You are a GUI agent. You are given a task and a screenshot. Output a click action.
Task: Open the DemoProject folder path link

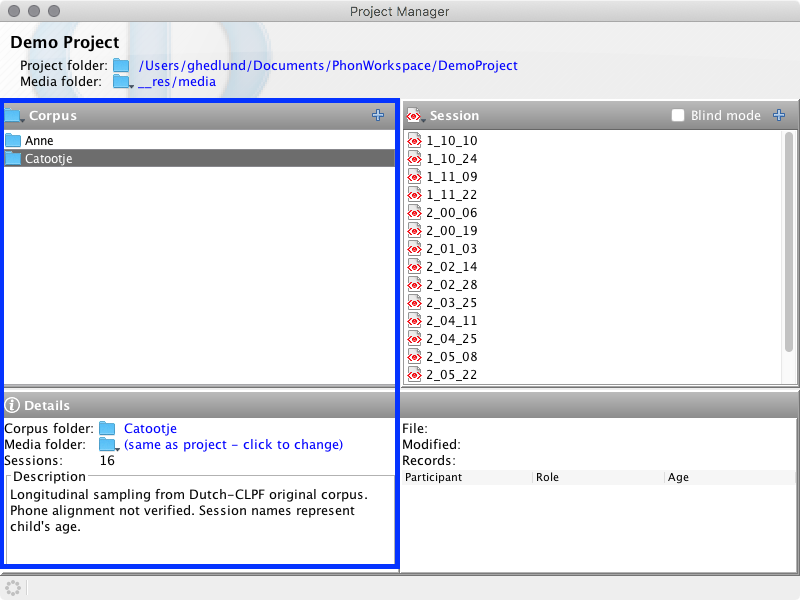coord(328,65)
